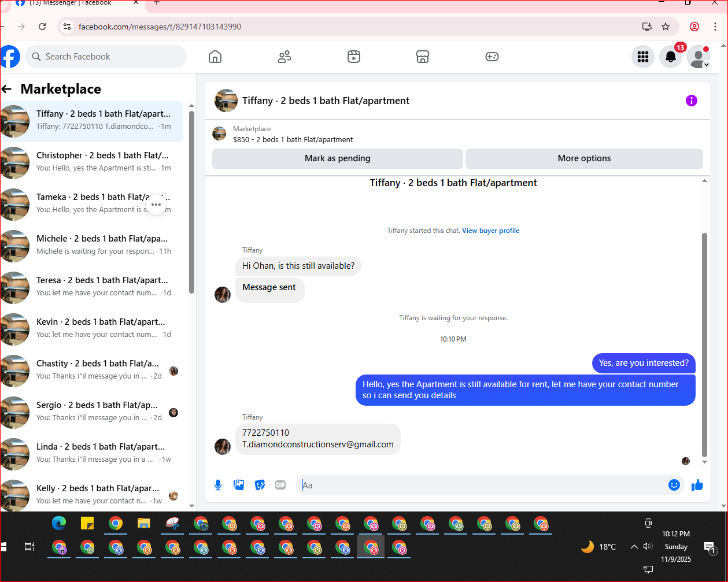Open the Sergio conversation in the list
Image resolution: width=728 pixels, height=582 pixels.
(x=91, y=413)
